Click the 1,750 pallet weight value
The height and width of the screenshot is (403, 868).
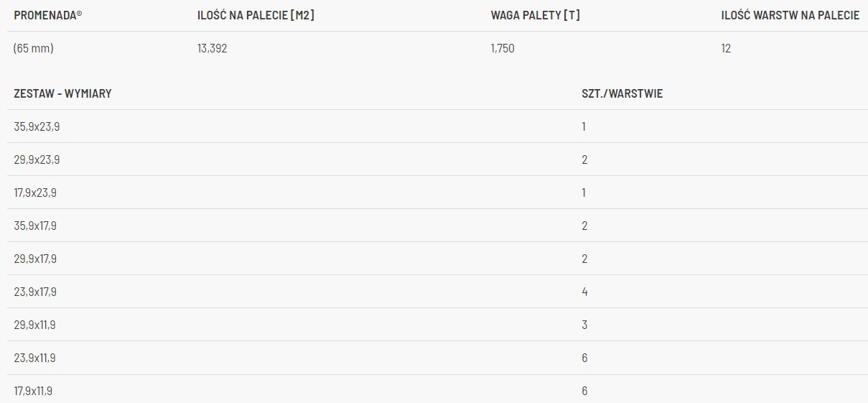point(503,49)
